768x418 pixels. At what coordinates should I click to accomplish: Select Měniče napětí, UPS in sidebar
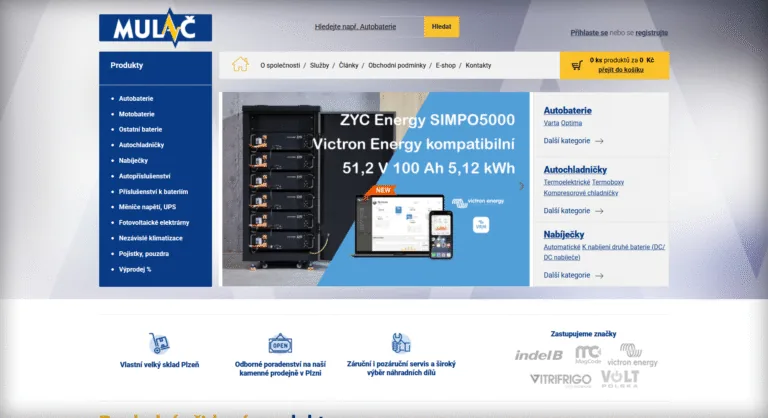click(147, 207)
